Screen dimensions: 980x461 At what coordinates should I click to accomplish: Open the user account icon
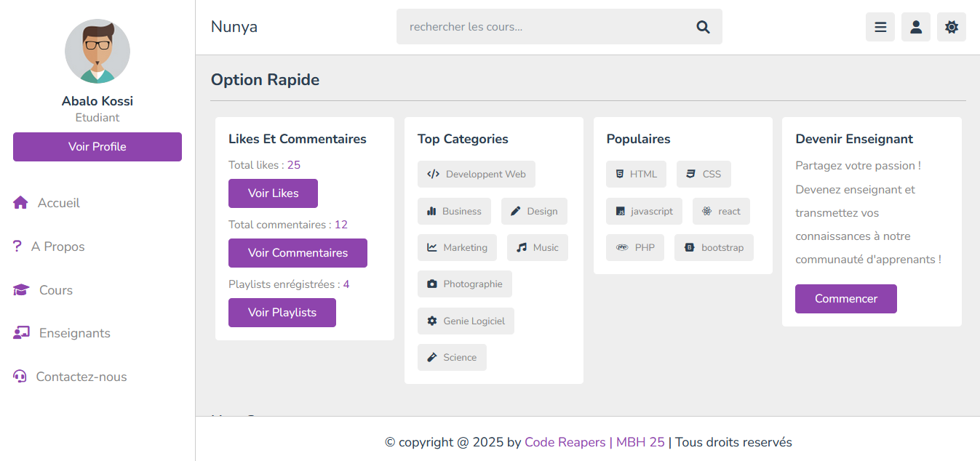coord(915,27)
